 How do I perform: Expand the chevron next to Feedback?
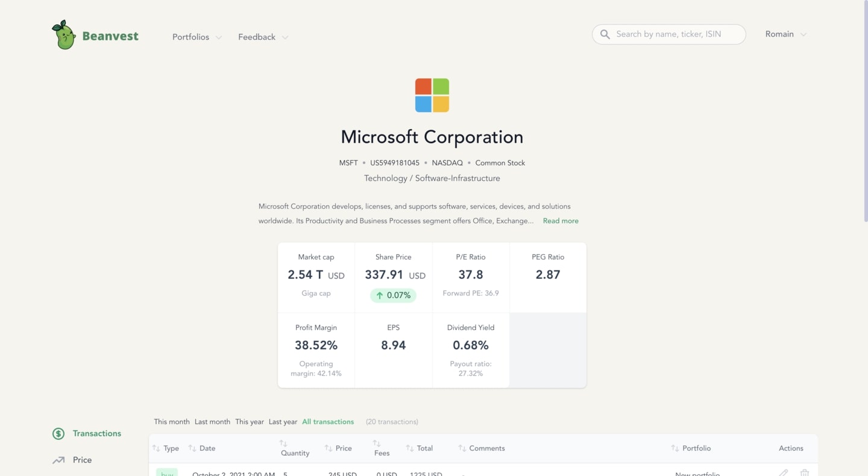click(x=285, y=37)
